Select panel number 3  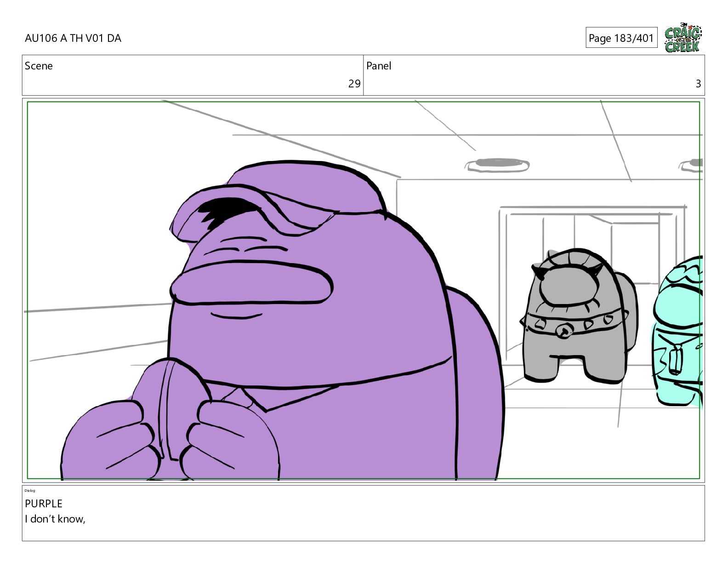pyautogui.click(x=698, y=84)
